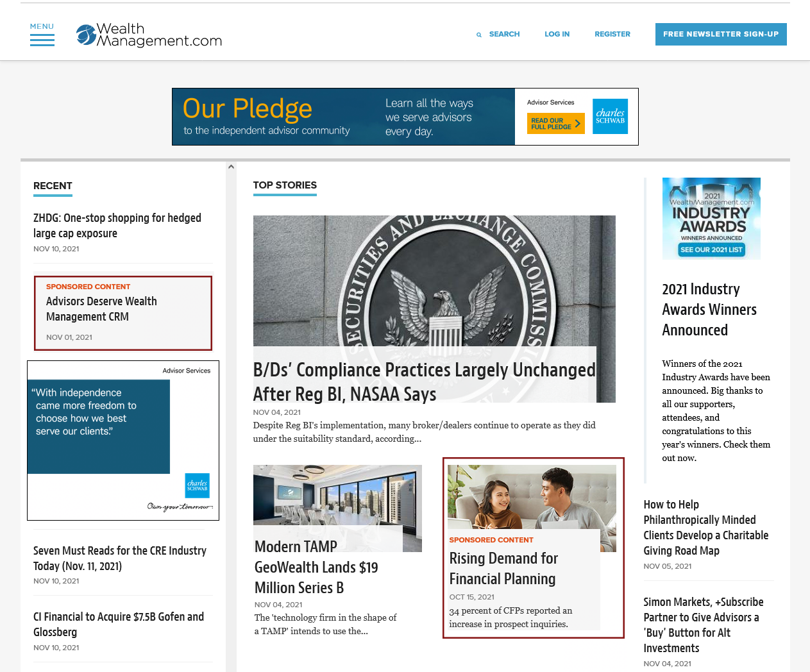810x672 pixels.
Task: Click 34 percent of CFPs summary text
Action: [510, 617]
